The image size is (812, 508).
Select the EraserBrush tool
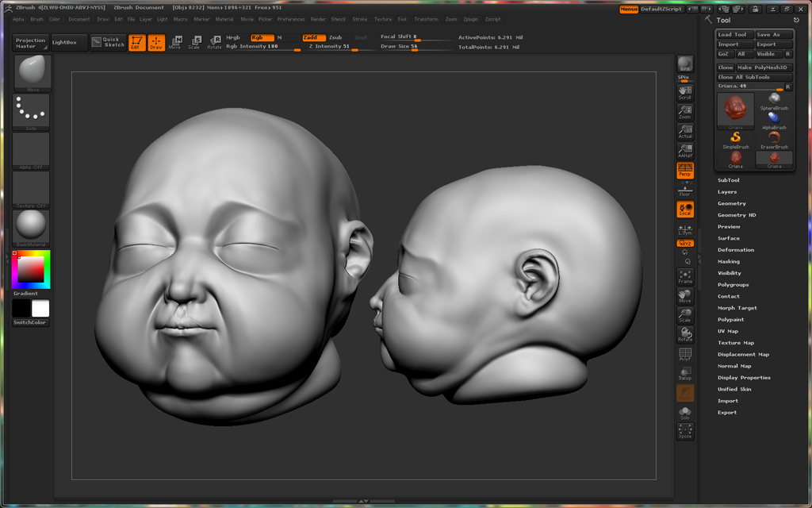pyautogui.click(x=774, y=140)
